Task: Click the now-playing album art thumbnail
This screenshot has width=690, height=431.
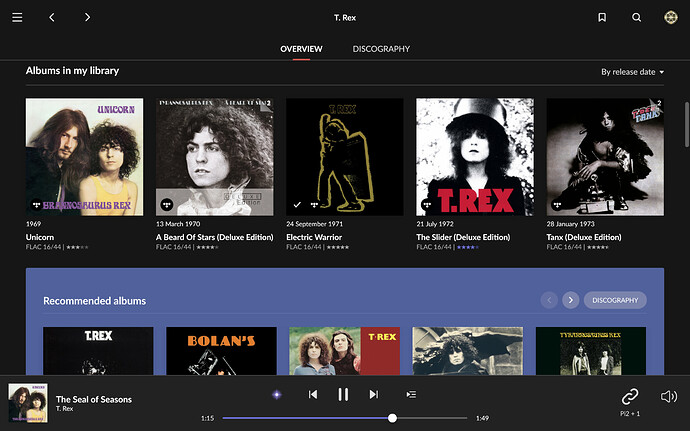Action: [x=28, y=403]
